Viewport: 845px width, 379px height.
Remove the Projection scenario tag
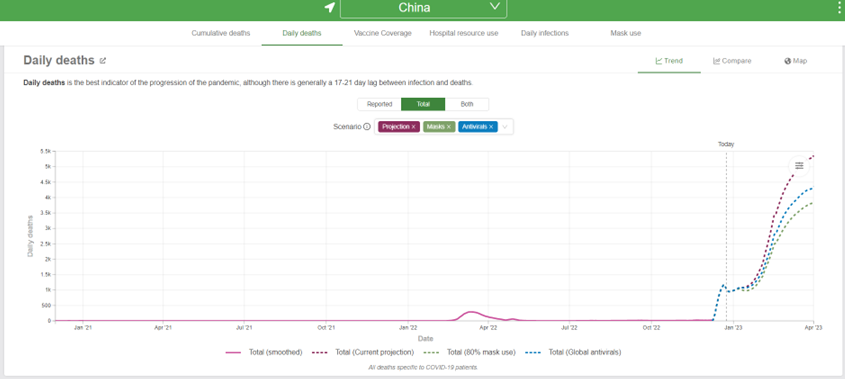click(413, 127)
